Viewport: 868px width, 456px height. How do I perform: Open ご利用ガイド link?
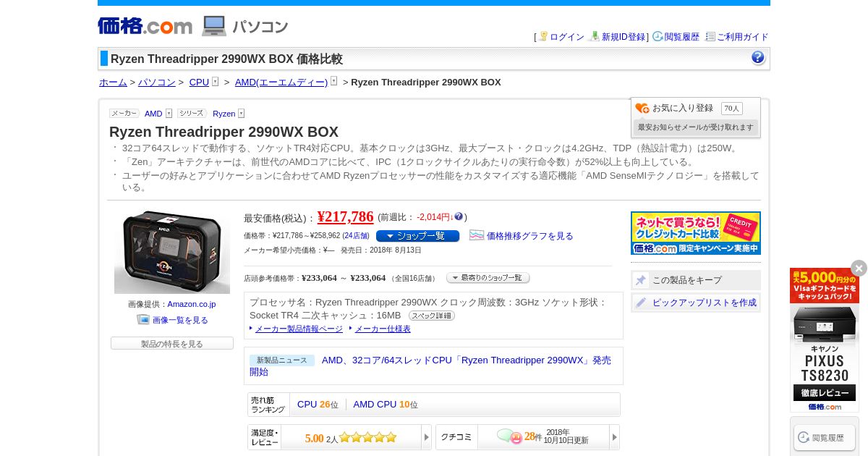743,37
